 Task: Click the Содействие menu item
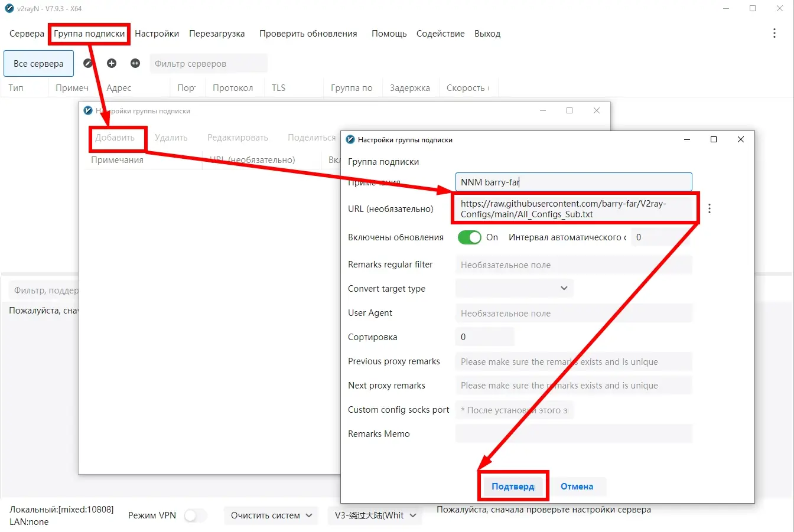pyautogui.click(x=440, y=34)
